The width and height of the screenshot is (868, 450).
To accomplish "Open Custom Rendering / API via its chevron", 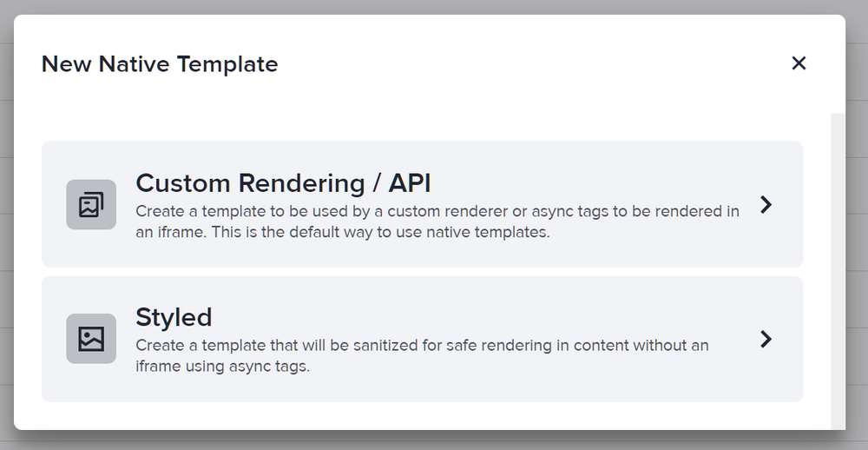I will (x=766, y=204).
